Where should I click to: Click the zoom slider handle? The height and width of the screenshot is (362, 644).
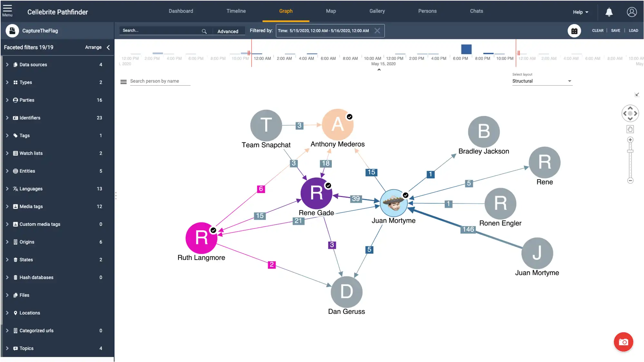click(x=630, y=151)
